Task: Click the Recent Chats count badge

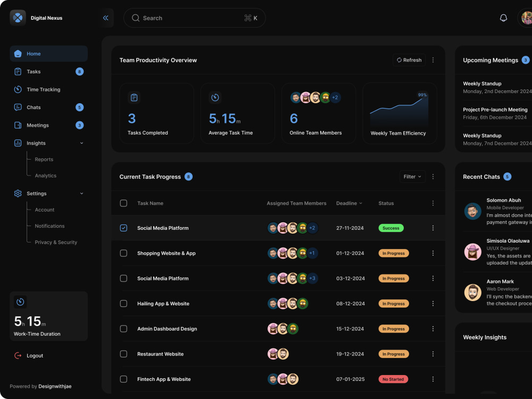Action: [x=507, y=177]
